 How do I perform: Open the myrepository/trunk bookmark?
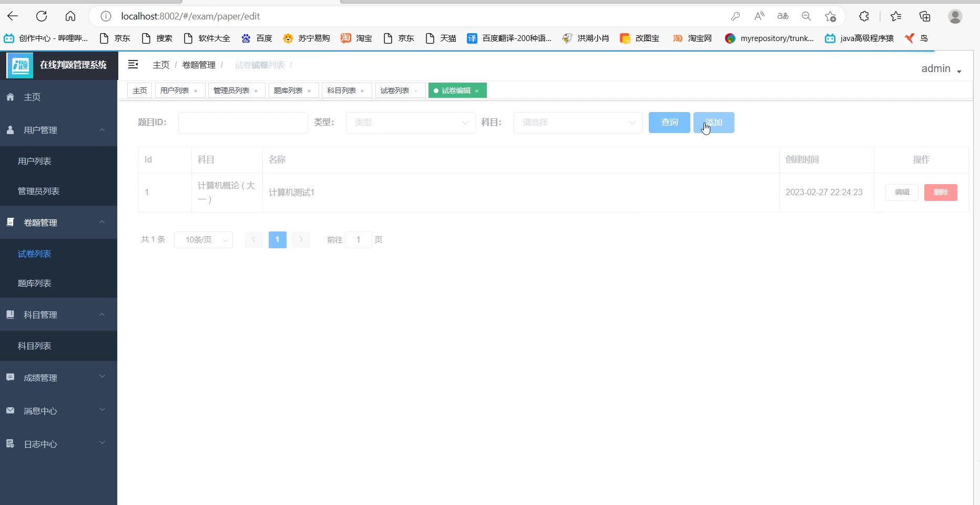[x=769, y=38]
